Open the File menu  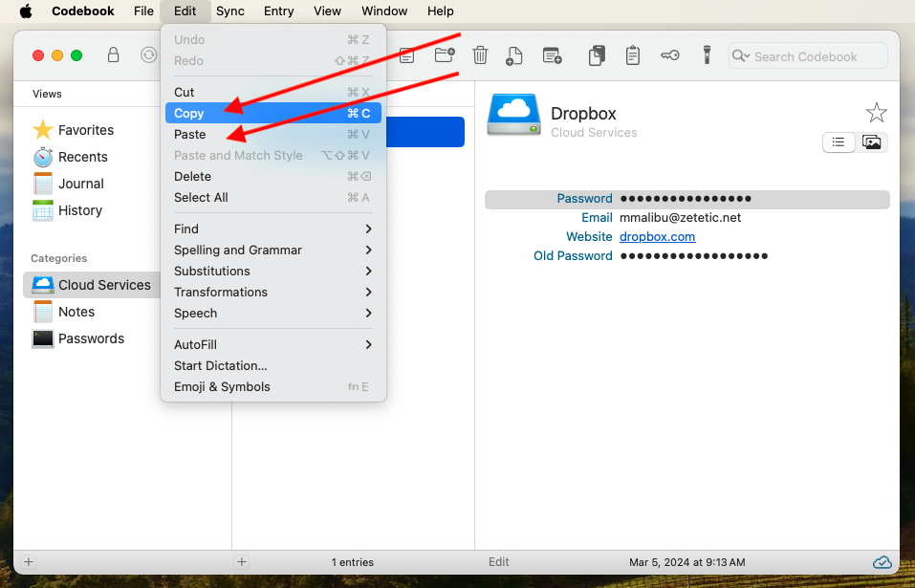coord(143,11)
